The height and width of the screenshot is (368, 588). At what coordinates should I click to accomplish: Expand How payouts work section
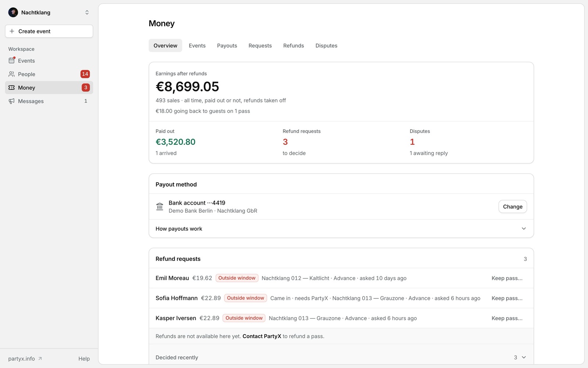pos(341,229)
